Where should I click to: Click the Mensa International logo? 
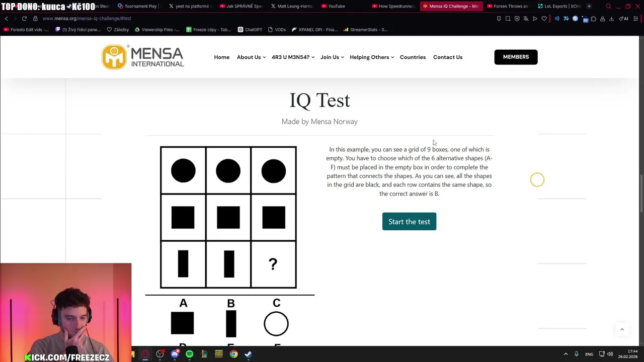[x=143, y=57]
